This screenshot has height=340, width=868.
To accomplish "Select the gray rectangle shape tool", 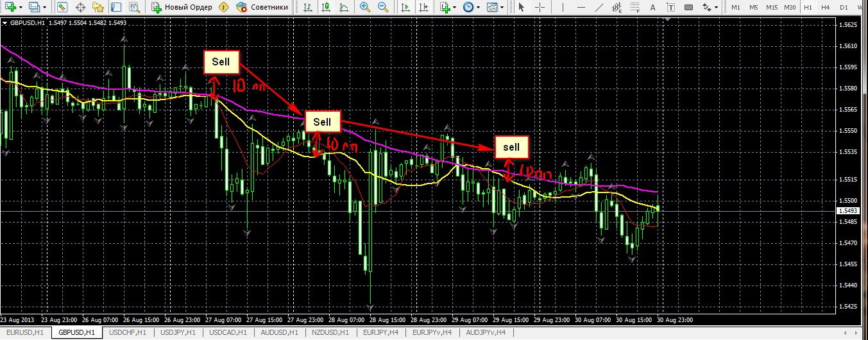I will [689, 8].
